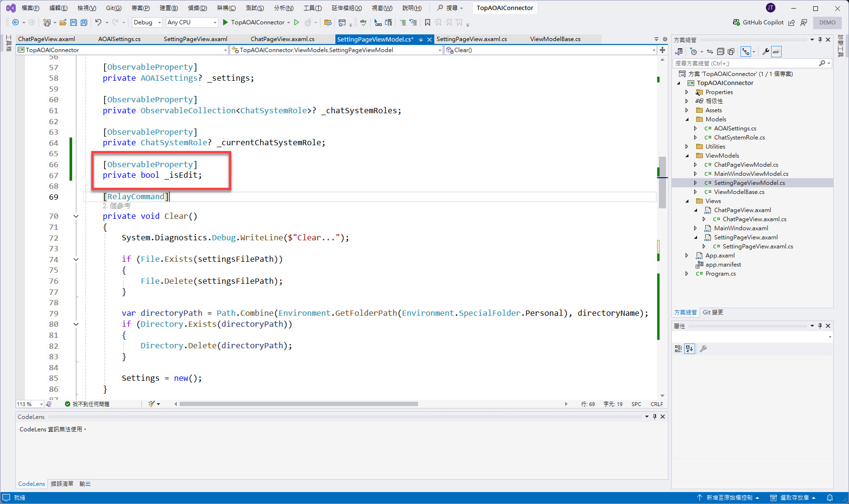Expand the Utilities folder node

tap(687, 147)
